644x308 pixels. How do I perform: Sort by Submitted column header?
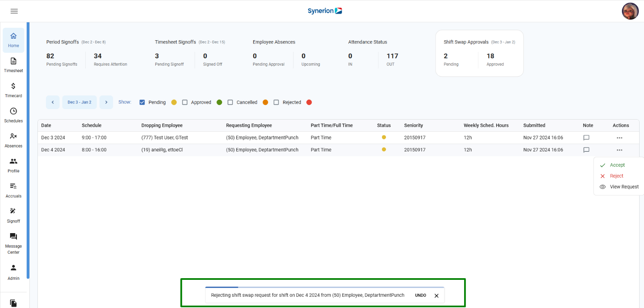coord(534,126)
